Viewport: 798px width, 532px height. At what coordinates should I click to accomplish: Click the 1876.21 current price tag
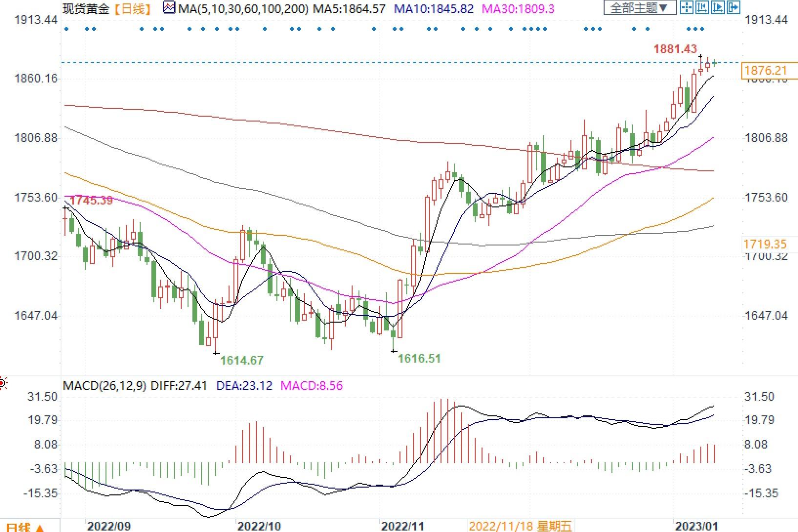(765, 71)
